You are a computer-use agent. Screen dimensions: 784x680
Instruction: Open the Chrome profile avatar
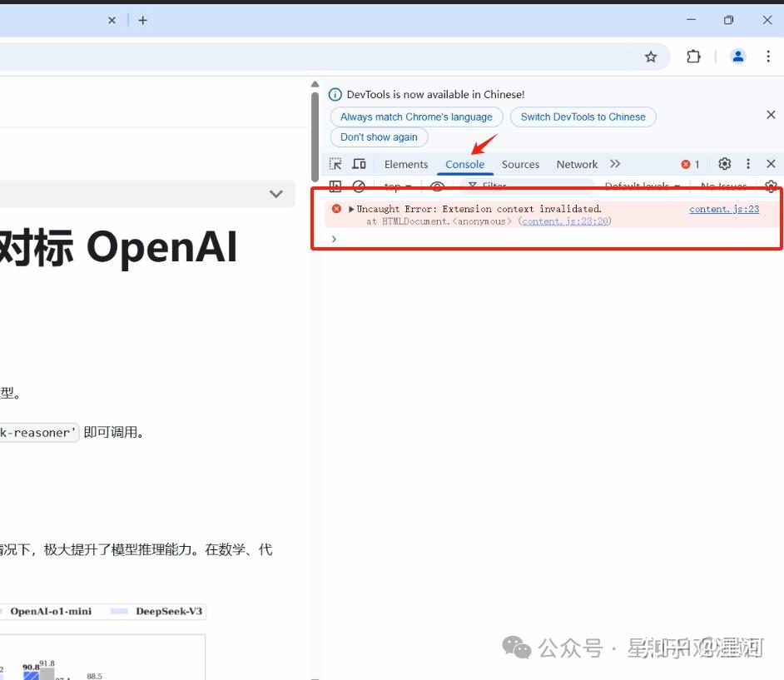tap(738, 57)
